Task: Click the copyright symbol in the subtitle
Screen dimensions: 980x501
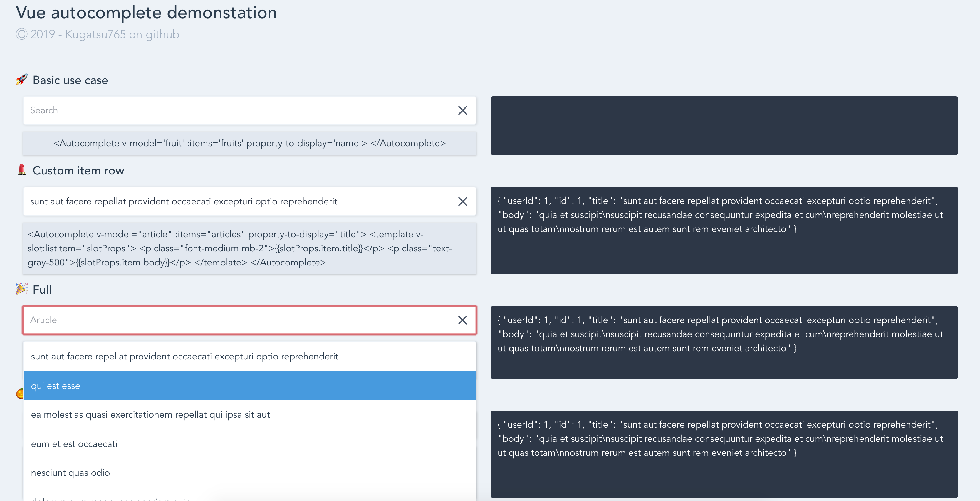Action: click(22, 34)
